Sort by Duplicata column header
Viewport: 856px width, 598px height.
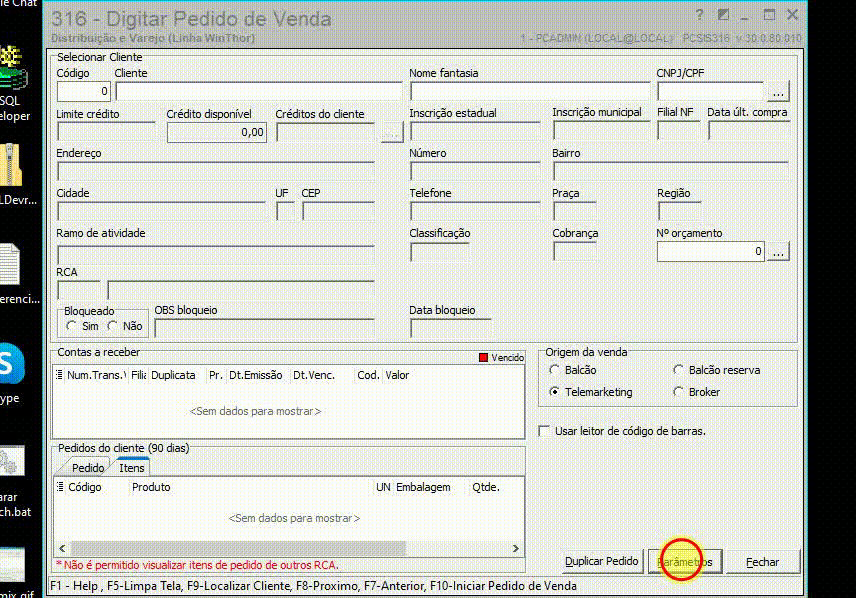click(174, 375)
